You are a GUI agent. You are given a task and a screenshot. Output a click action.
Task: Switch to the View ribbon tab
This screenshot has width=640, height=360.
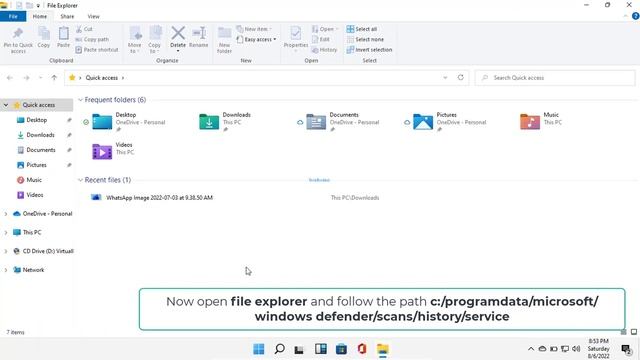[x=93, y=16]
